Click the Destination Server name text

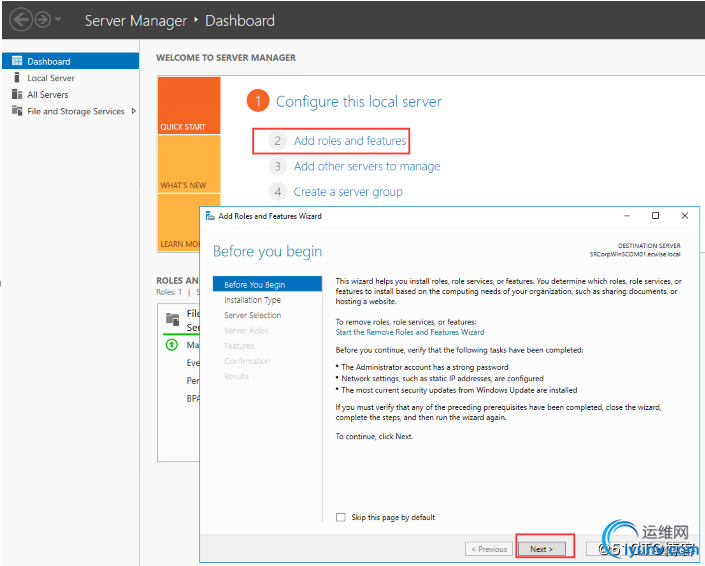click(635, 254)
